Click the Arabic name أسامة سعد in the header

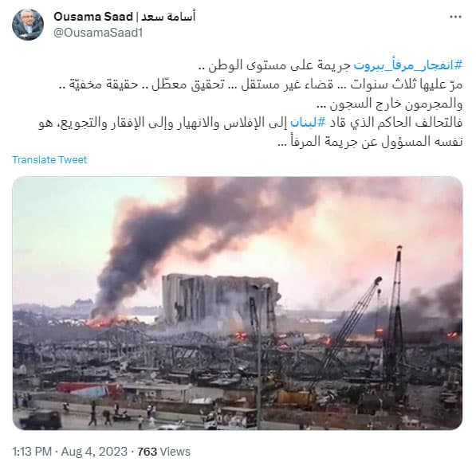pyautogui.click(x=168, y=17)
